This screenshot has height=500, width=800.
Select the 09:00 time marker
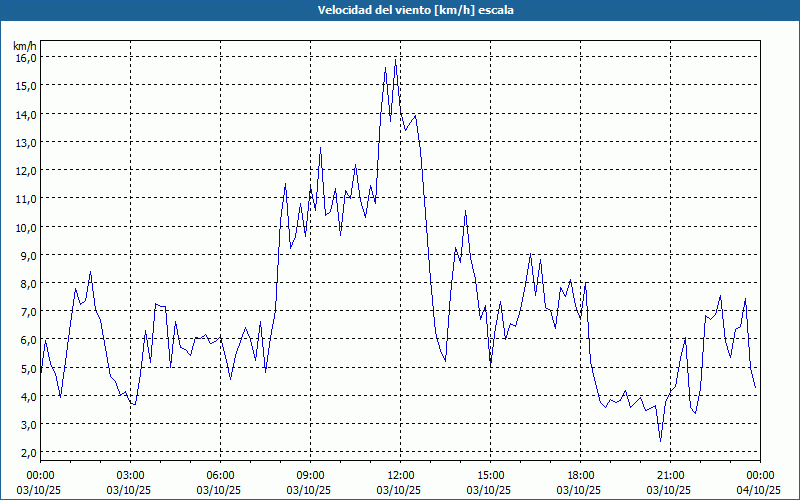point(310,475)
